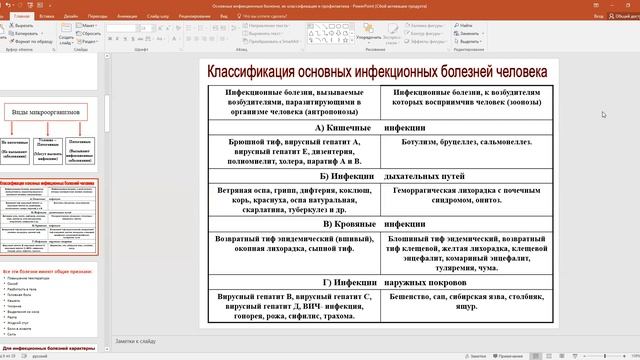Image resolution: width=640 pixels, height=360 pixels.
Task: Click Выровнять текст (Align Text) button
Action: coord(262,33)
